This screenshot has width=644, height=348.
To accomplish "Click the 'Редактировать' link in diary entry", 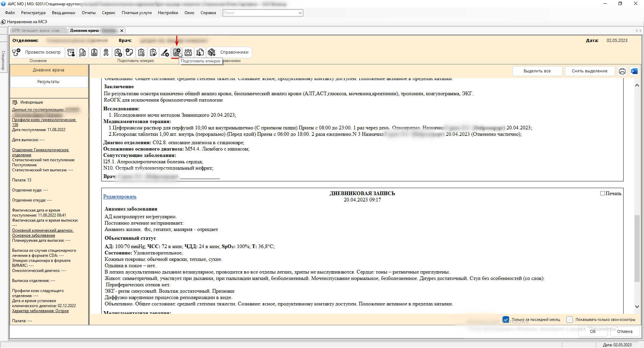I will [120, 196].
